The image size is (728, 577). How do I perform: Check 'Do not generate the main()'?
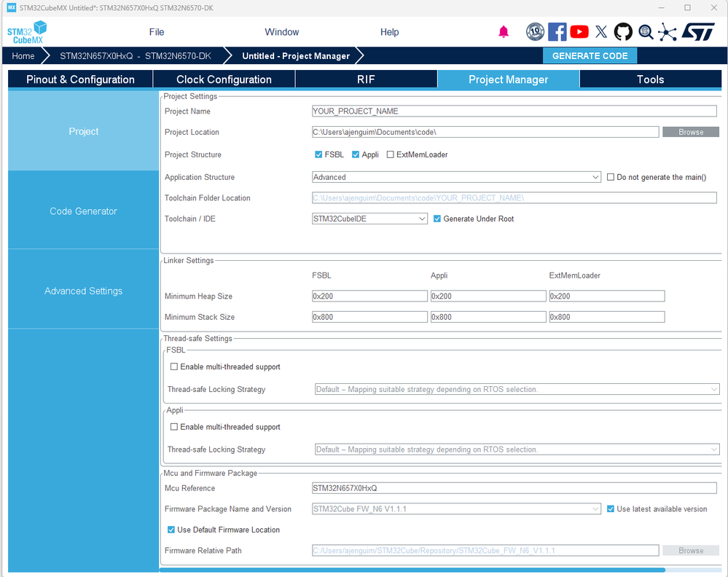coord(611,177)
